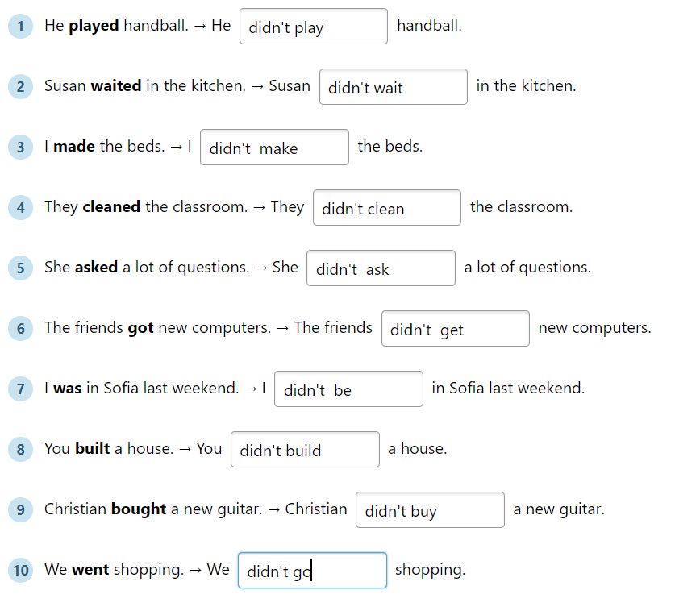
Task: Click the active "didn't go" input box
Action: (312, 571)
